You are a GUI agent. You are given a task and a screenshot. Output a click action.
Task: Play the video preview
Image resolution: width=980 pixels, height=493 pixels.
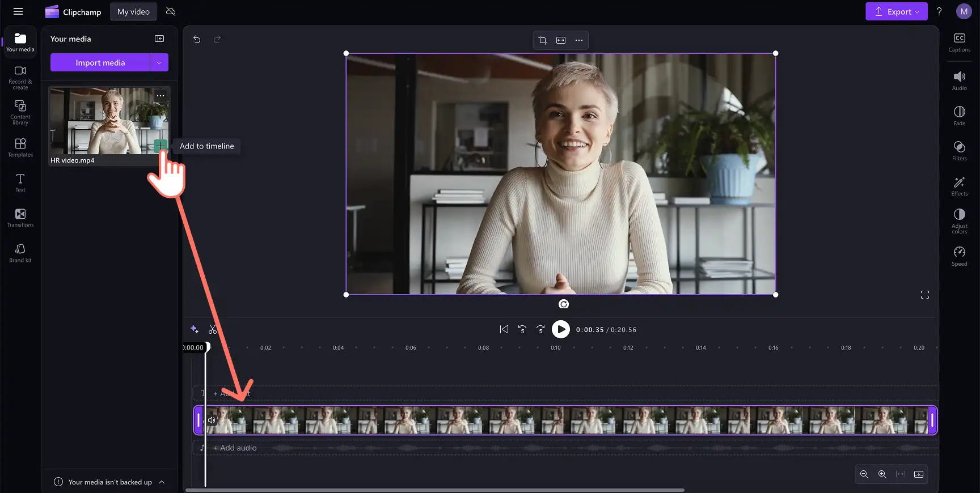pyautogui.click(x=561, y=329)
